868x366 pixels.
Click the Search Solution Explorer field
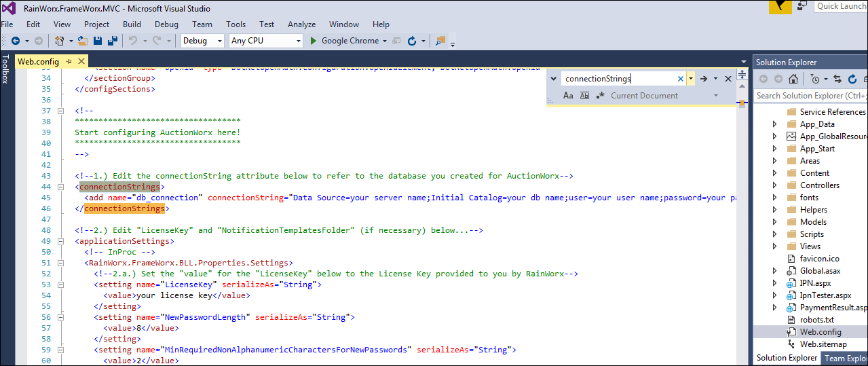(810, 96)
